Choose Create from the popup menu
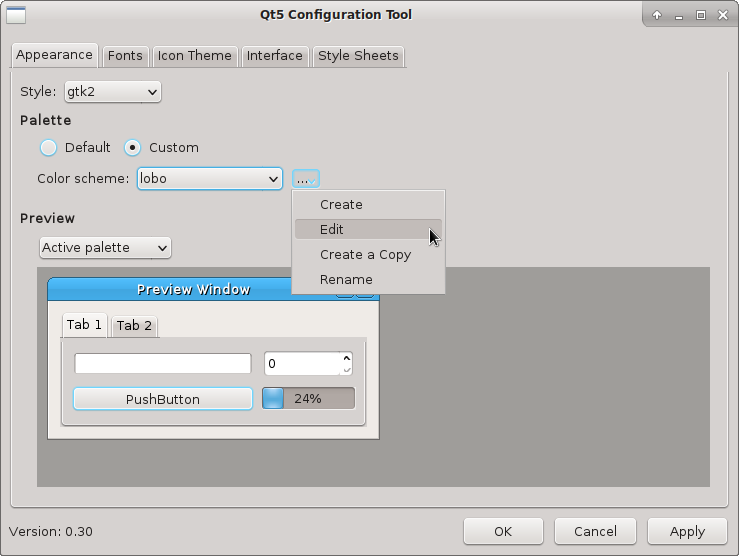 pyautogui.click(x=368, y=204)
